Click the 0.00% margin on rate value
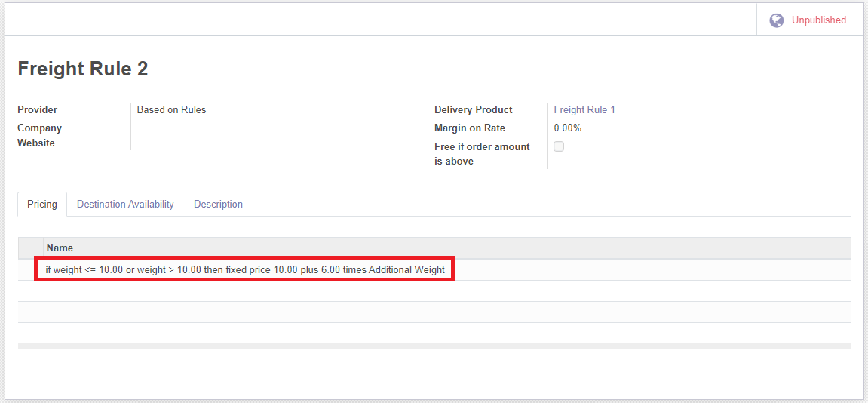The image size is (868, 403). click(x=567, y=128)
